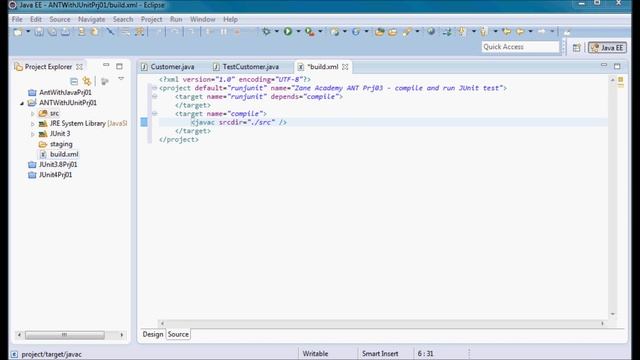Click the Quick Access search field
Image resolution: width=640 pixels, height=360 pixels.
coord(520,47)
